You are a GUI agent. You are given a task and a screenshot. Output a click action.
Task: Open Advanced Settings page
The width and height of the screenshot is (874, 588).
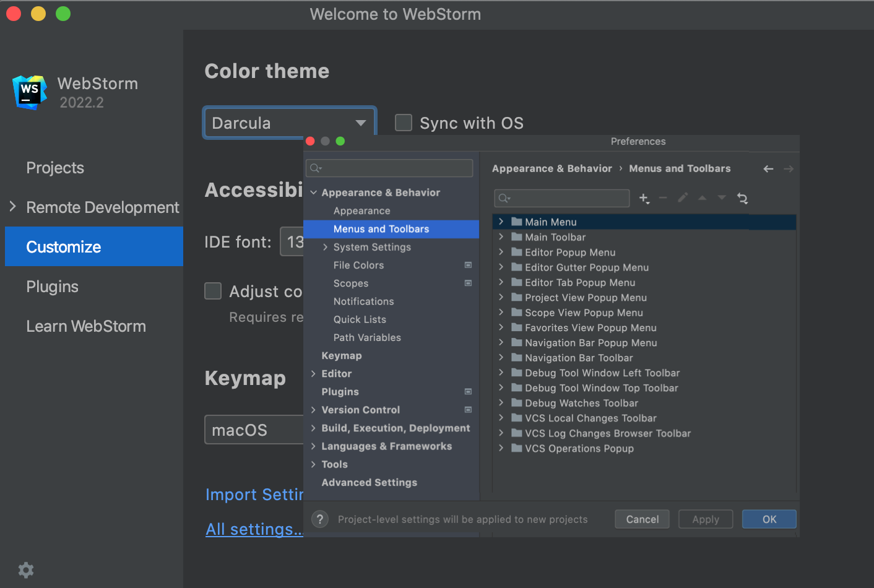click(x=370, y=483)
